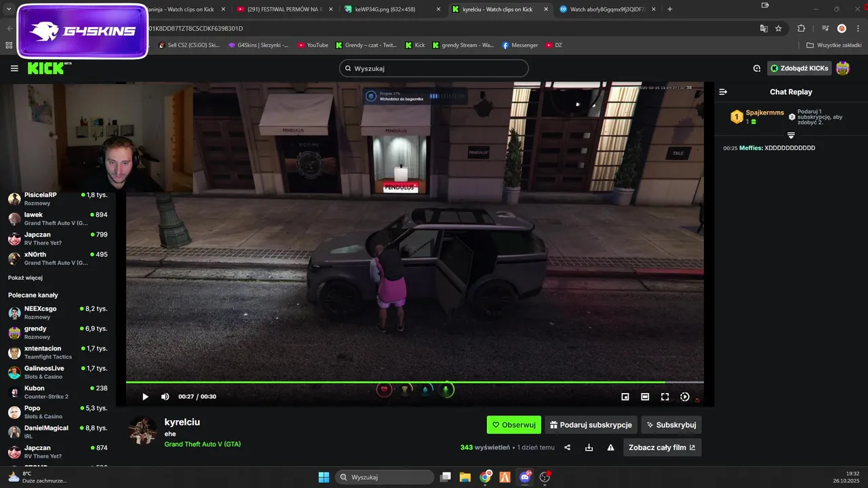Share the clip using the share icon
Screen dimensions: 868x488
[568, 447]
